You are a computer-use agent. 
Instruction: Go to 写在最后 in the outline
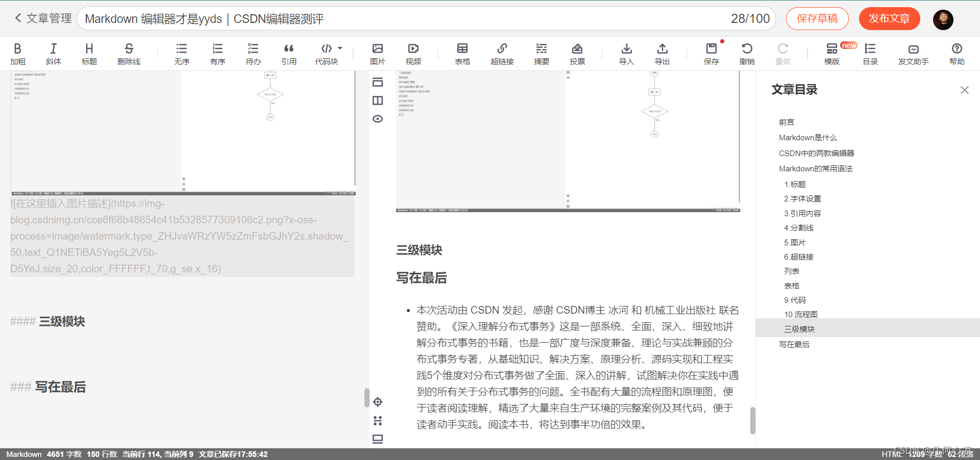(794, 345)
